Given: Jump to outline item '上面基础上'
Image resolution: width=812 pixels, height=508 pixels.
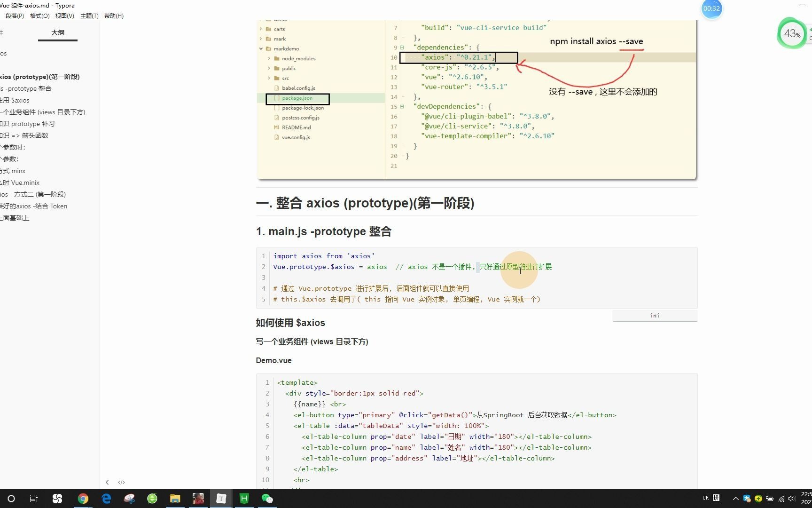Looking at the screenshot, I should pos(15,218).
